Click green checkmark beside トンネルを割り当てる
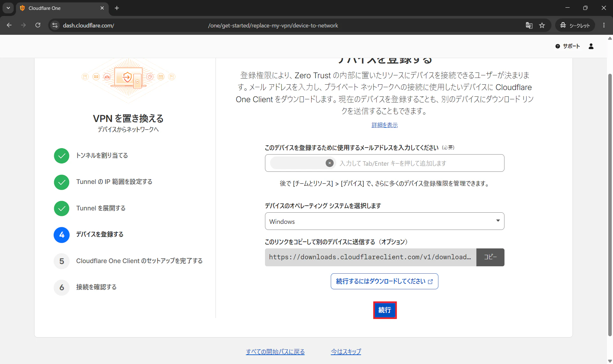 pyautogui.click(x=62, y=156)
